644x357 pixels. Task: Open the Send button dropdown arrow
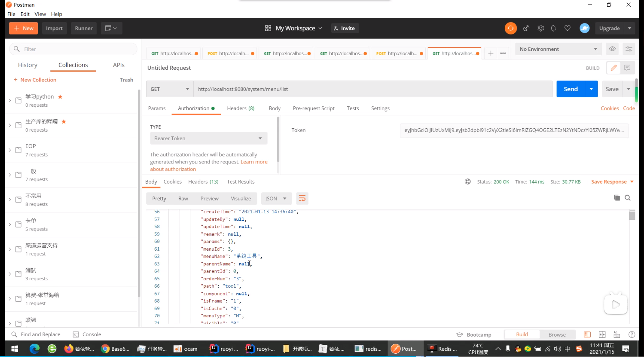591,89
